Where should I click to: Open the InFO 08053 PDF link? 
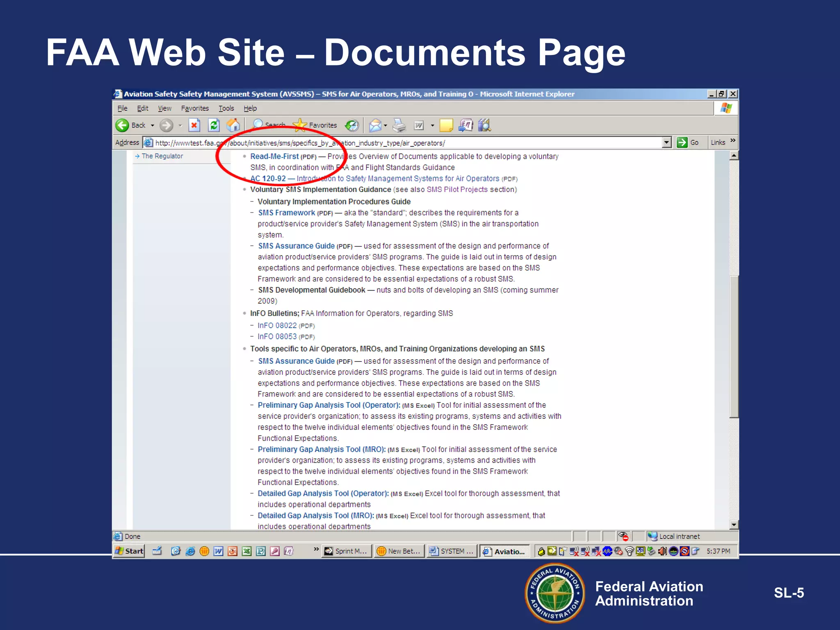pyautogui.click(x=277, y=337)
